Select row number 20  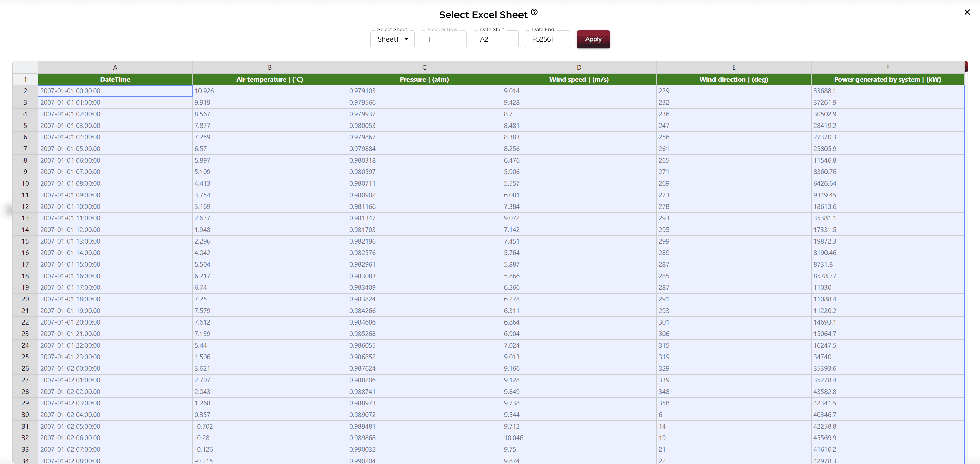pyautogui.click(x=25, y=299)
